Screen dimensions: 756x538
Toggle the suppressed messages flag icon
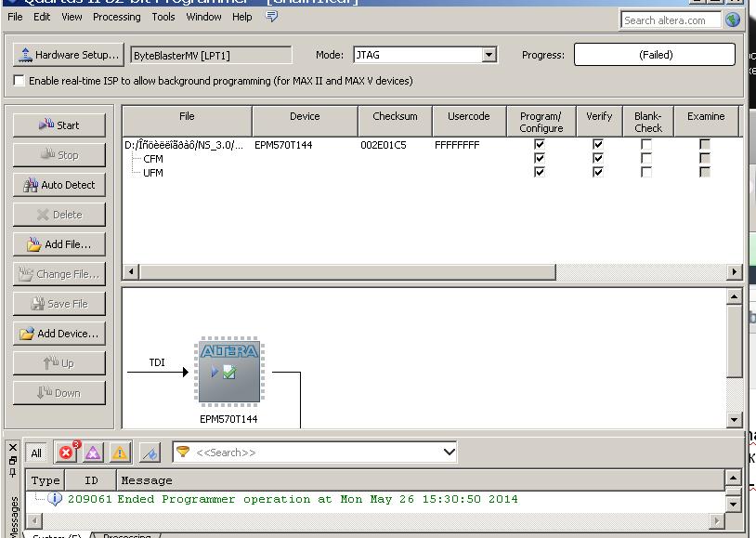coord(150,453)
